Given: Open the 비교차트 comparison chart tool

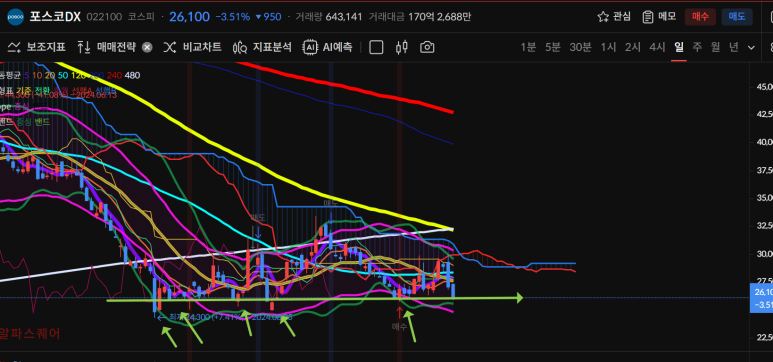Looking at the screenshot, I should [193, 47].
